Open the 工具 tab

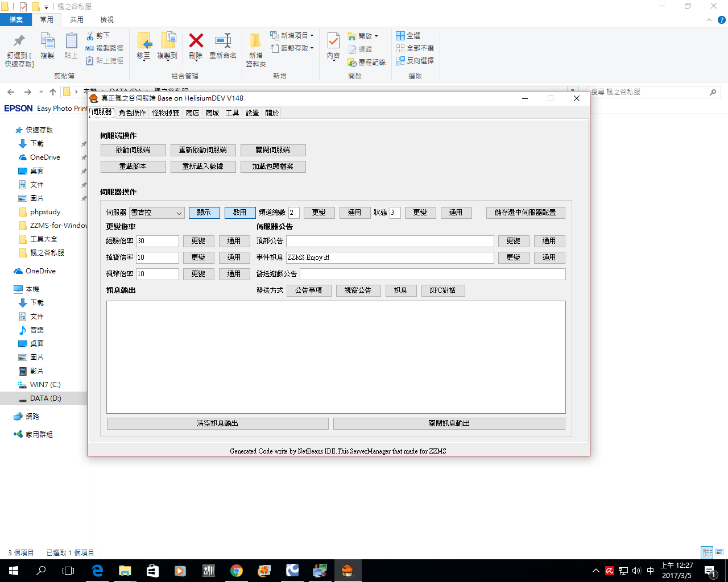(x=232, y=113)
